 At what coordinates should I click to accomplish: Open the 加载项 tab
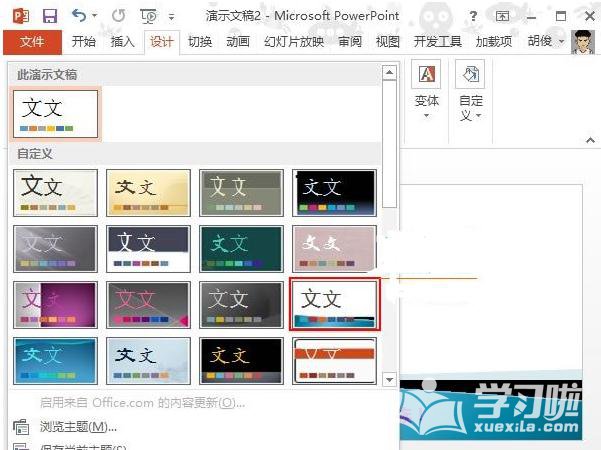click(494, 41)
